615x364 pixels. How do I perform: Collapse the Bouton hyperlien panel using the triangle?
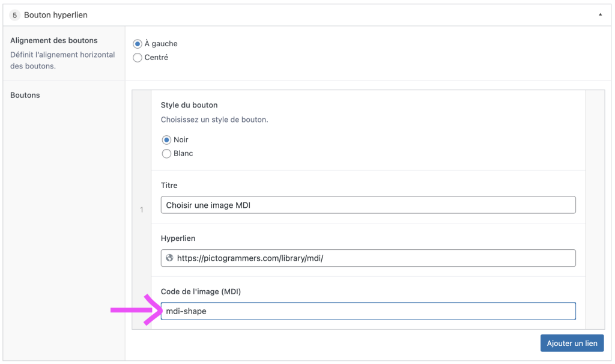[600, 15]
